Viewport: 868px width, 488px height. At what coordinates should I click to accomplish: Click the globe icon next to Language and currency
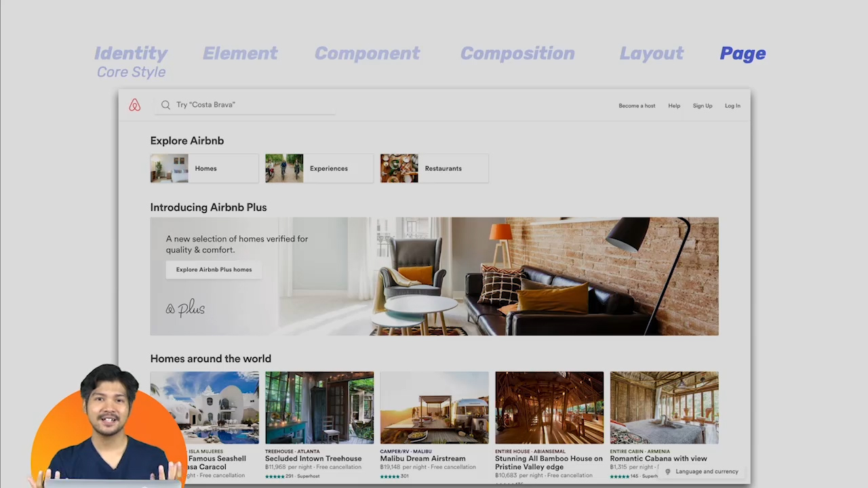(667, 471)
